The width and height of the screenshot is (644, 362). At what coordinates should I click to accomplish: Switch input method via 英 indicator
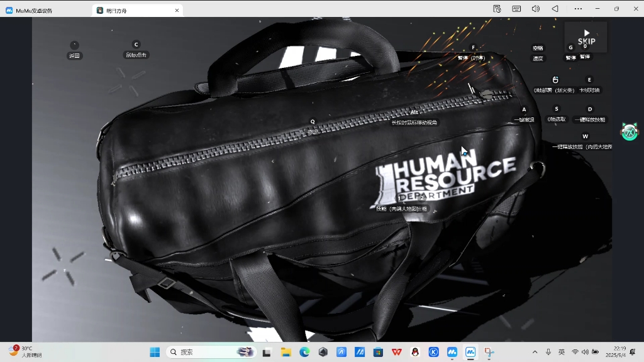pyautogui.click(x=562, y=352)
